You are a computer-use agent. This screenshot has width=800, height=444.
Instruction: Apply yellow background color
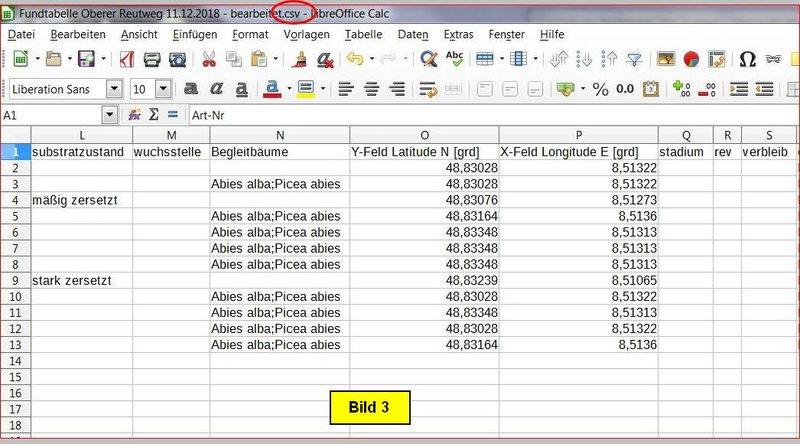tap(306, 89)
